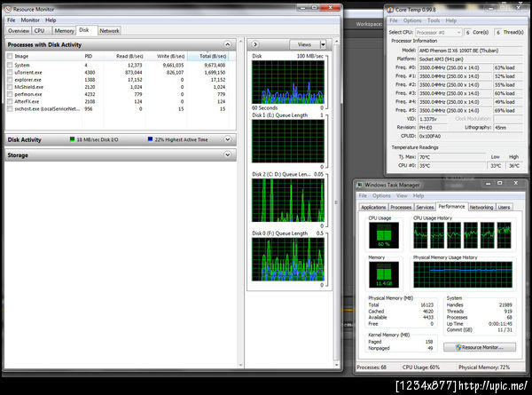Open the Processes tab in Task Manager

pyautogui.click(x=403, y=207)
